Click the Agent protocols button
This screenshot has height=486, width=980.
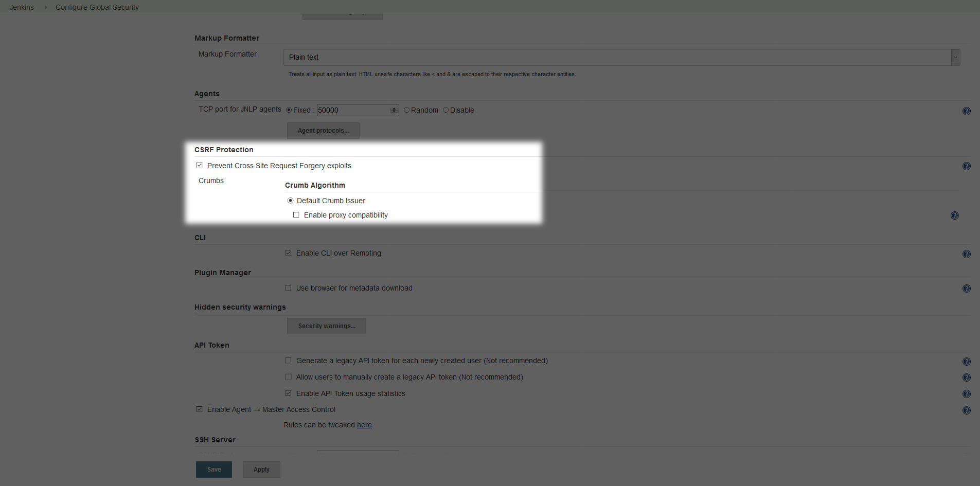point(323,130)
